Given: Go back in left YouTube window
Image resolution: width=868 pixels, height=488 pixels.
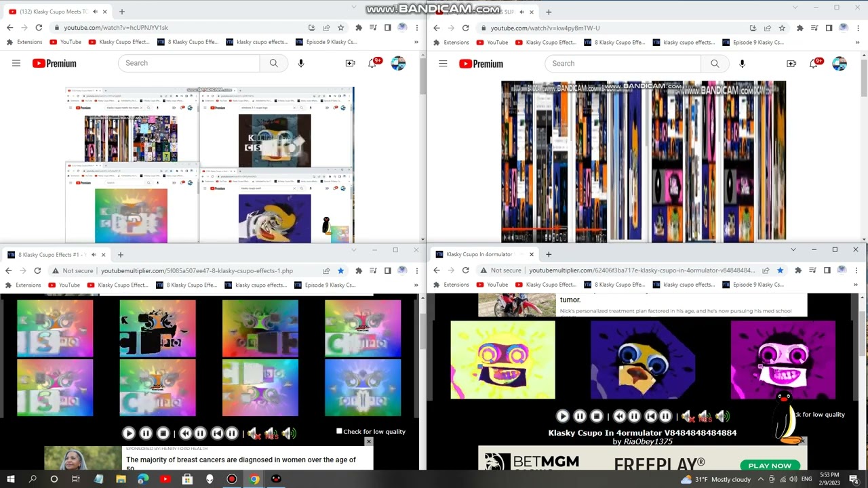Looking at the screenshot, I should [9, 28].
